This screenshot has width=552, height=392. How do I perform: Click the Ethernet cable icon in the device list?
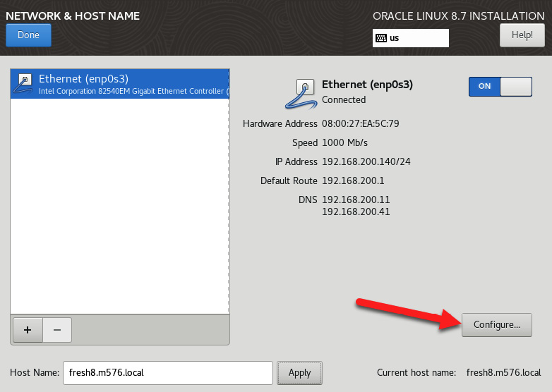click(x=23, y=84)
